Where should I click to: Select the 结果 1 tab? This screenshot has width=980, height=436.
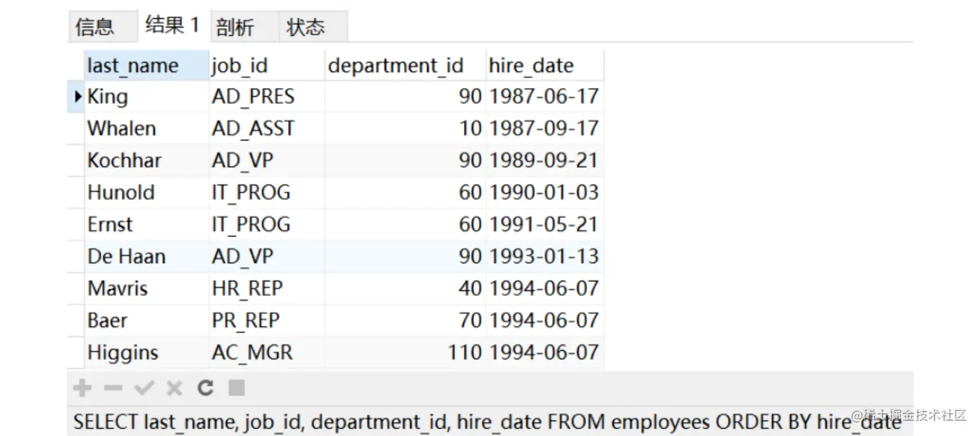[172, 25]
